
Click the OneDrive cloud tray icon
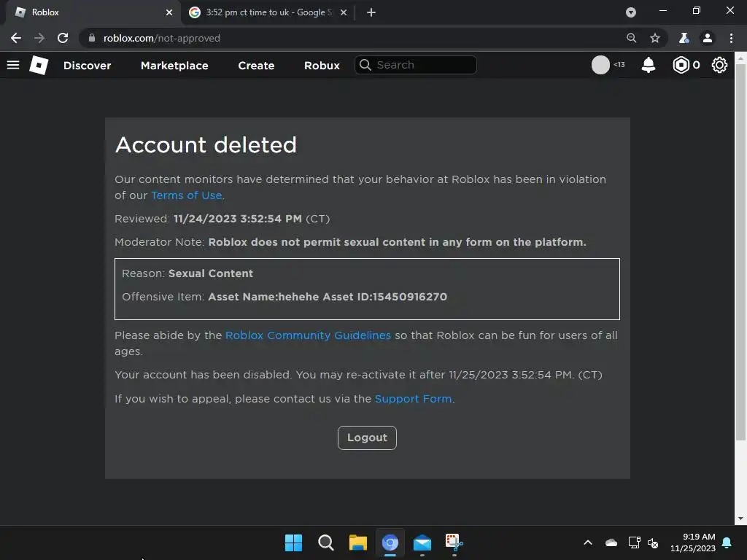611,542
